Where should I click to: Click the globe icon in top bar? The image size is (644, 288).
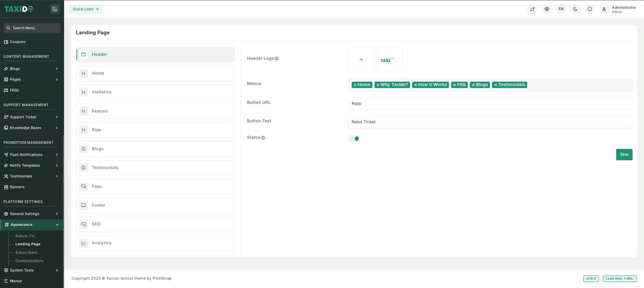tap(547, 9)
